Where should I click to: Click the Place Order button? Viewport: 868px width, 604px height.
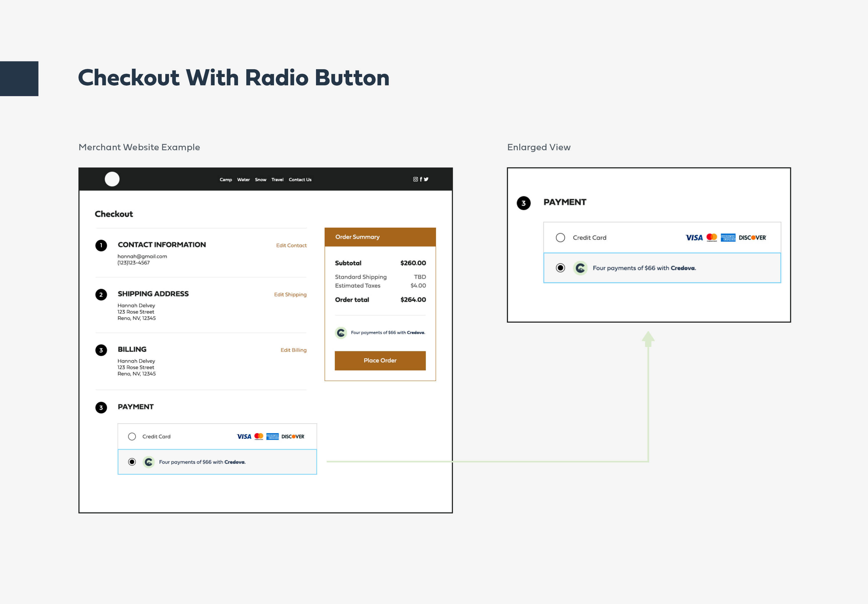pyautogui.click(x=380, y=360)
